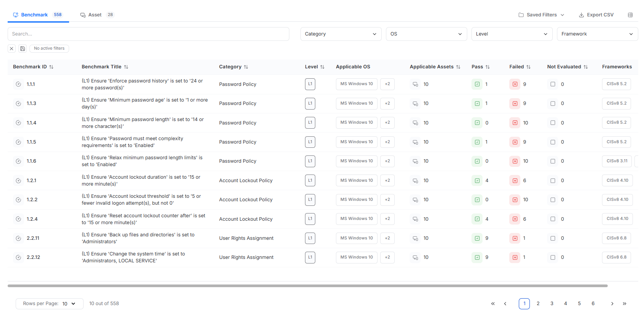
Task: Click into the Search input field
Action: tap(148, 34)
